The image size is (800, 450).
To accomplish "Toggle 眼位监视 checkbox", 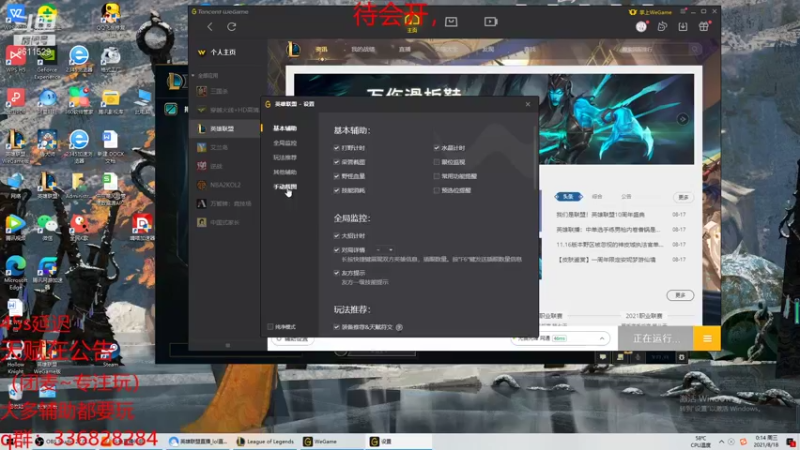I will pyautogui.click(x=437, y=162).
